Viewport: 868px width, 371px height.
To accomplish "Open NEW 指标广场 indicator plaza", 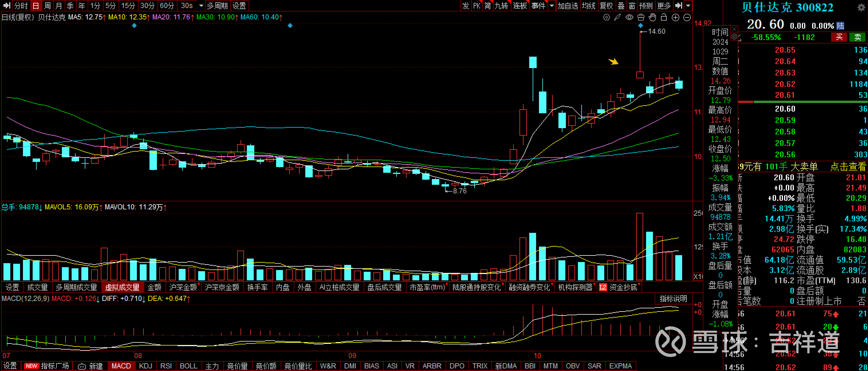I will 46,366.
